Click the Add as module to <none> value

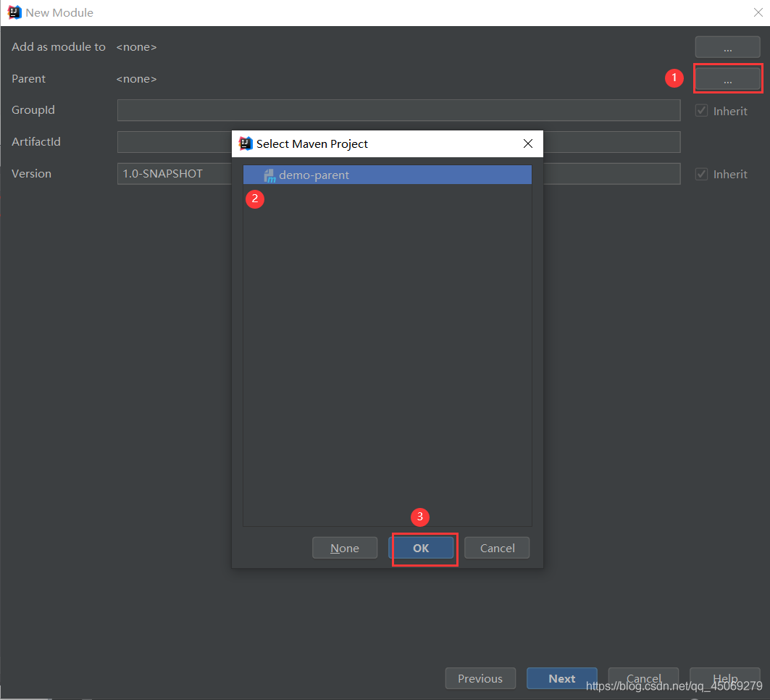[136, 47]
